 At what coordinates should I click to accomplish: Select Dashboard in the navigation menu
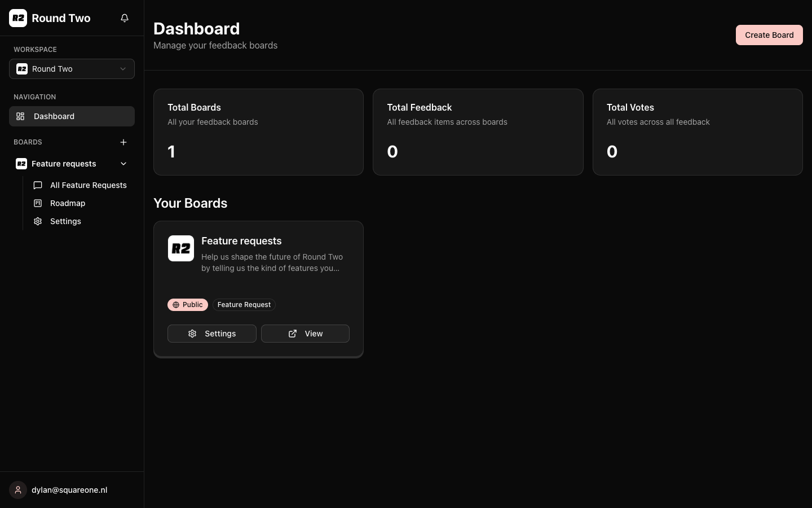pos(54,116)
